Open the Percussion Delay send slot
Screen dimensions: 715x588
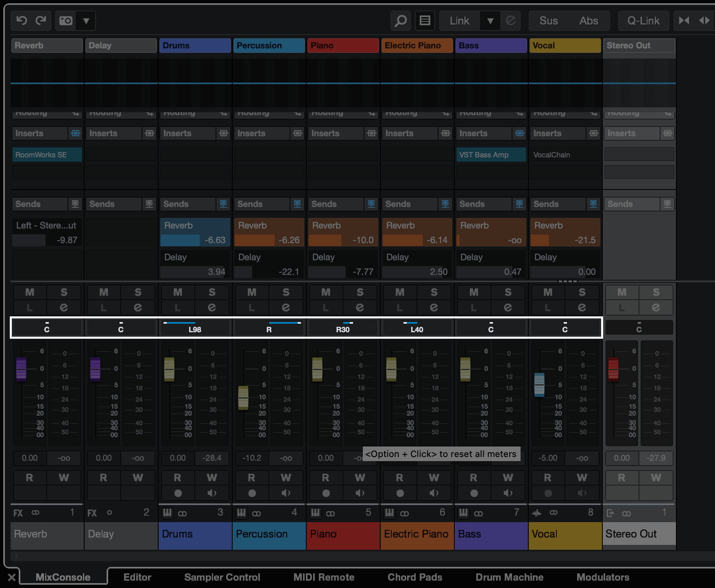[269, 264]
